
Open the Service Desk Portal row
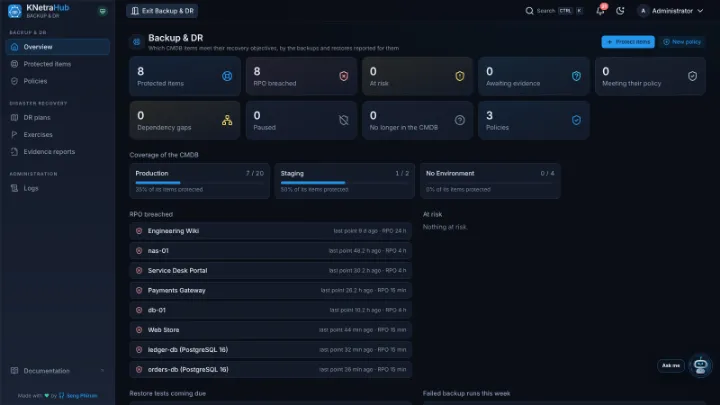pos(270,270)
